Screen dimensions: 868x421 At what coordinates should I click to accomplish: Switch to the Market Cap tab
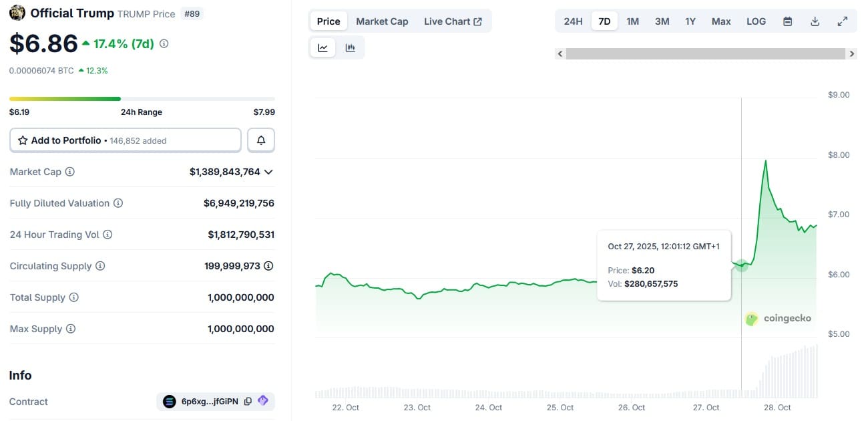click(382, 21)
